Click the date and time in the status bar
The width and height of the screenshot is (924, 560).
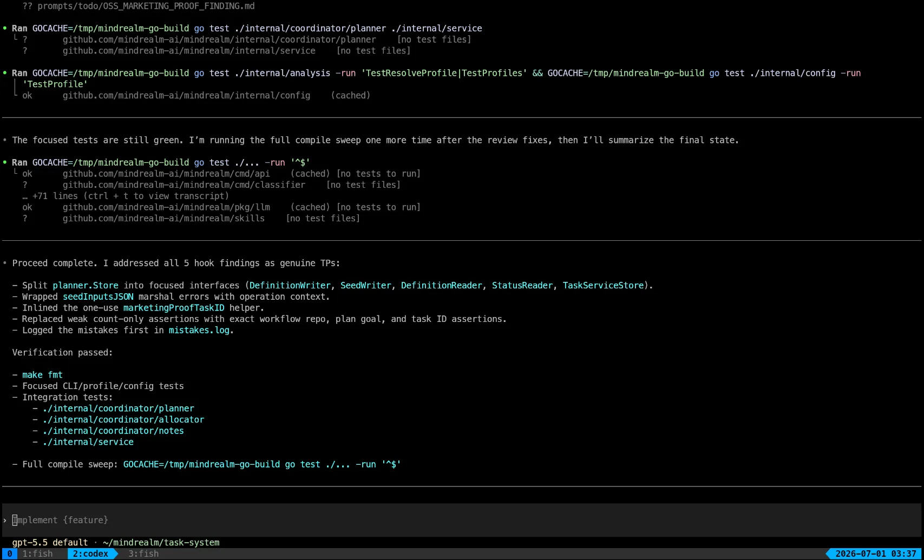(x=875, y=554)
